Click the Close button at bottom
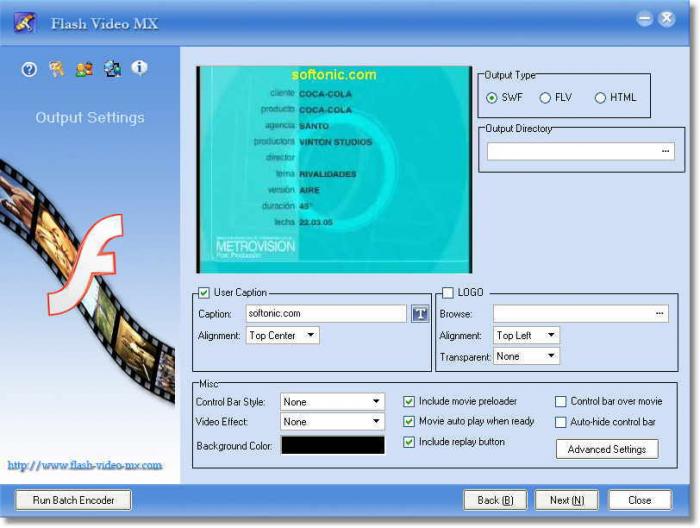Image resolution: width=700 pixels, height=528 pixels. 640,500
